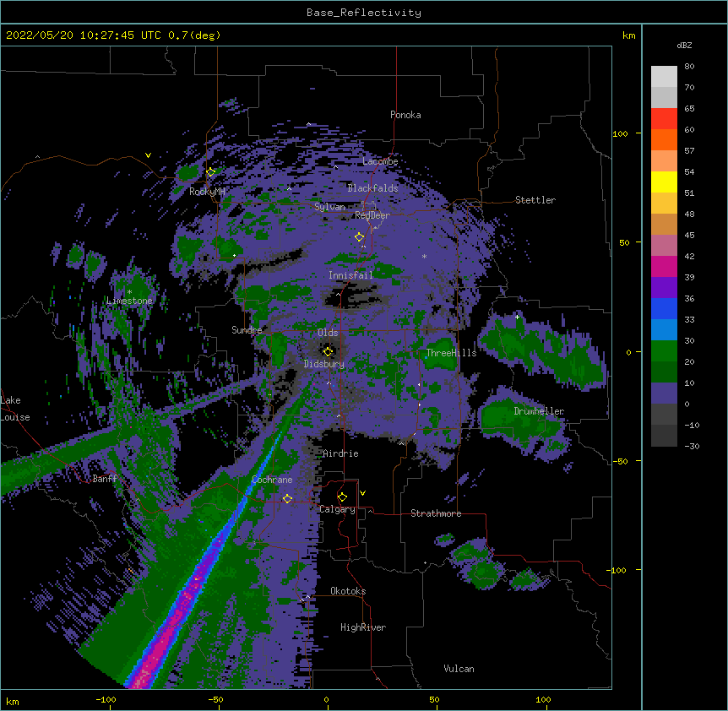Screen dimensions: 728x711
Task: Click the dBZ legend heading
Action: pyautogui.click(x=684, y=46)
